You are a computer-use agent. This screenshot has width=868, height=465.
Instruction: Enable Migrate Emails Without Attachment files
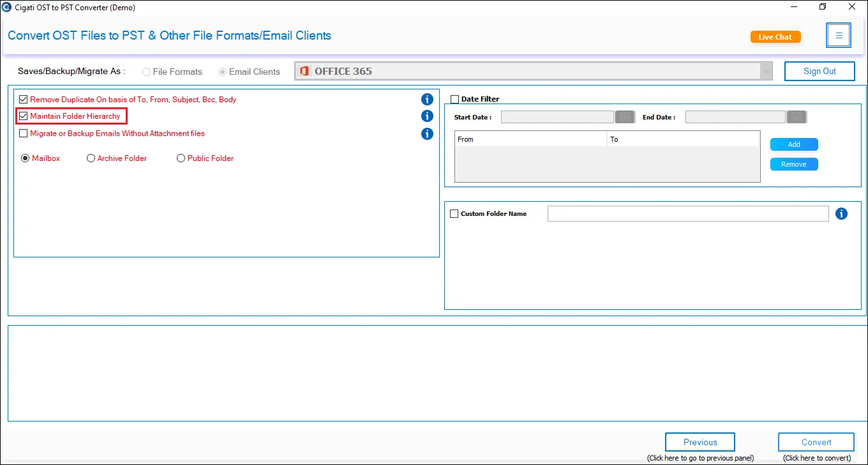pos(24,133)
